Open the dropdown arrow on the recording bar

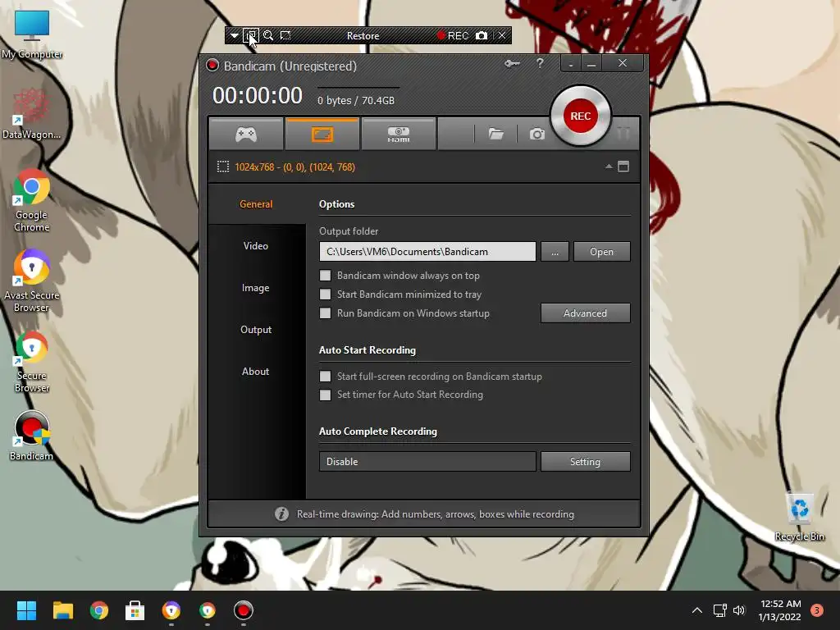(x=234, y=36)
